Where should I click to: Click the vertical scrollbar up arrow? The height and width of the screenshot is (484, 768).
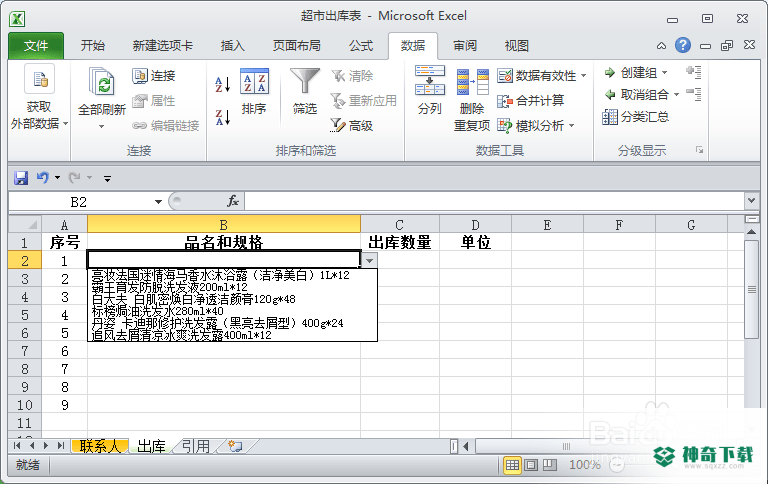(751, 231)
